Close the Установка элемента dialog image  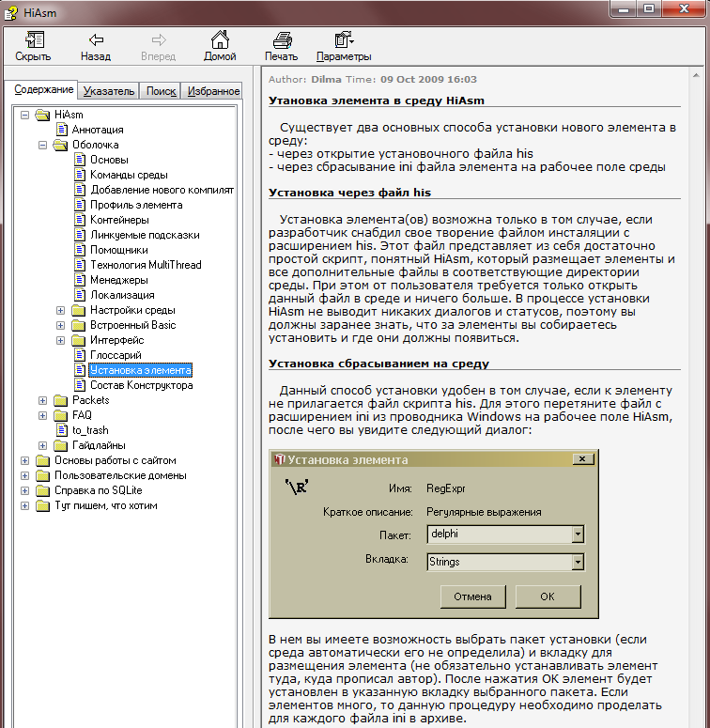582,459
